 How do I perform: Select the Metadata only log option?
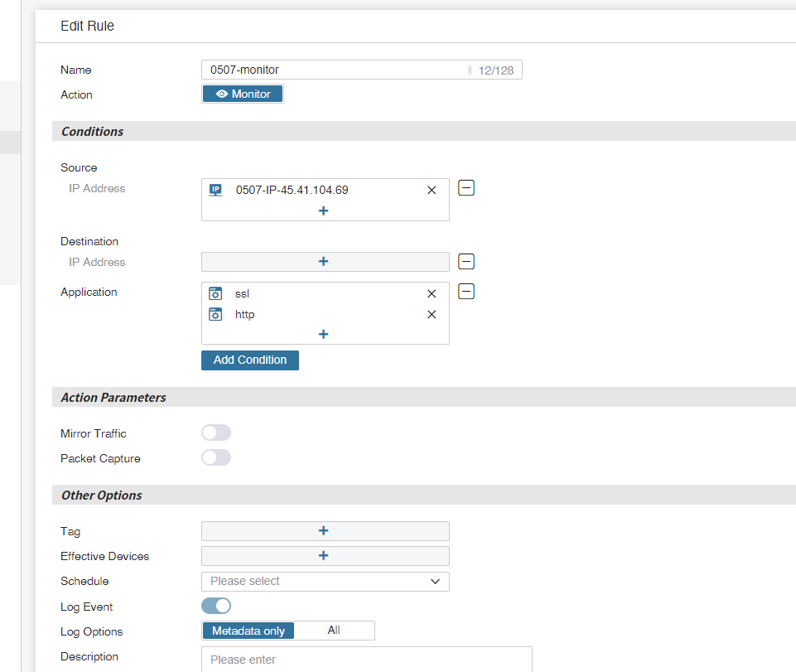pos(248,631)
